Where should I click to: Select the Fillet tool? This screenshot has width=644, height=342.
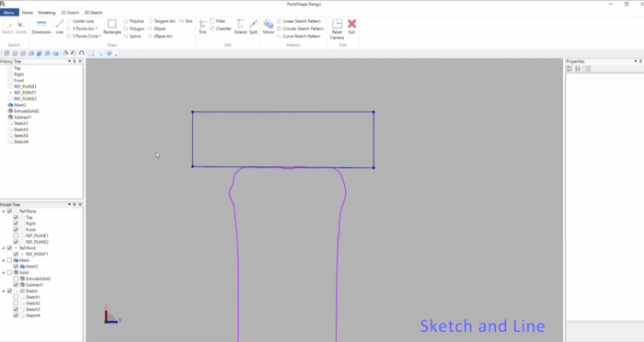[218, 21]
